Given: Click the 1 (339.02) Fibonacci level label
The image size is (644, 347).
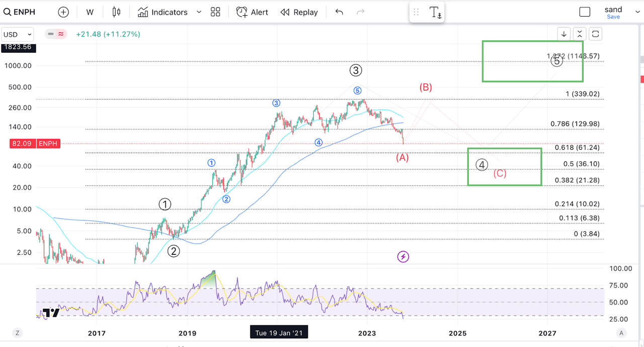Looking at the screenshot, I should 583,94.
